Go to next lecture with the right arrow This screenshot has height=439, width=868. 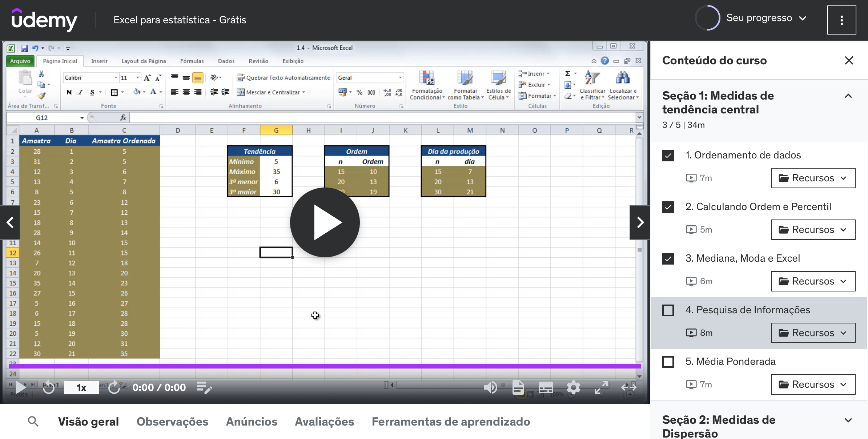[640, 222]
